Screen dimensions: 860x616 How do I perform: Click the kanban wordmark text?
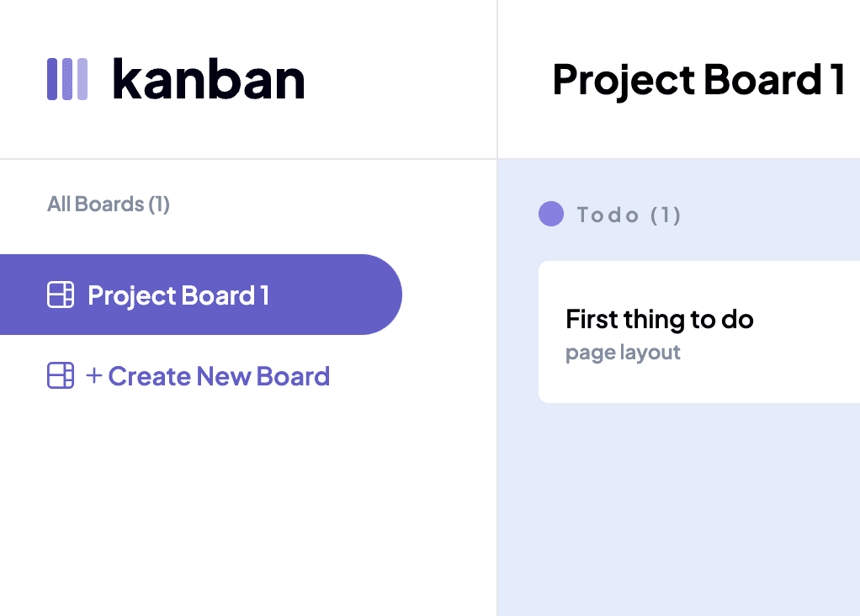[208, 80]
